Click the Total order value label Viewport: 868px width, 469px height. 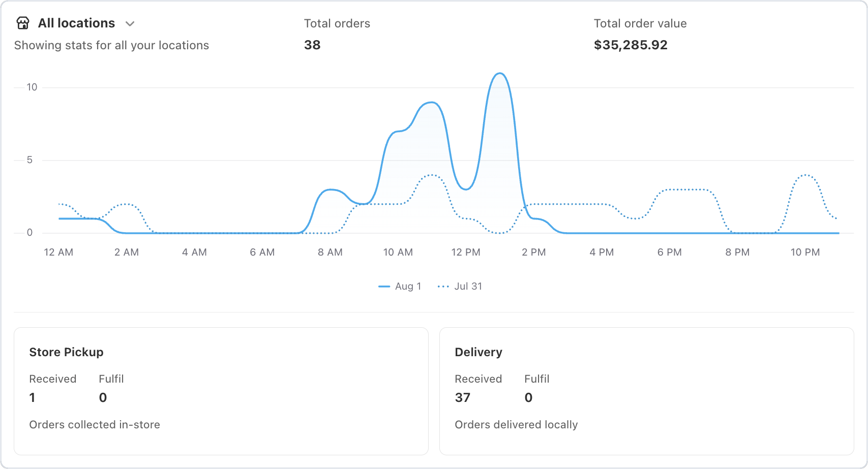click(640, 23)
